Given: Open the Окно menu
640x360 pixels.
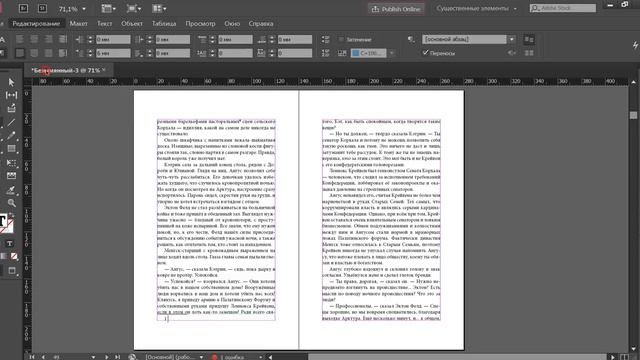Looking at the screenshot, I should (232, 24).
